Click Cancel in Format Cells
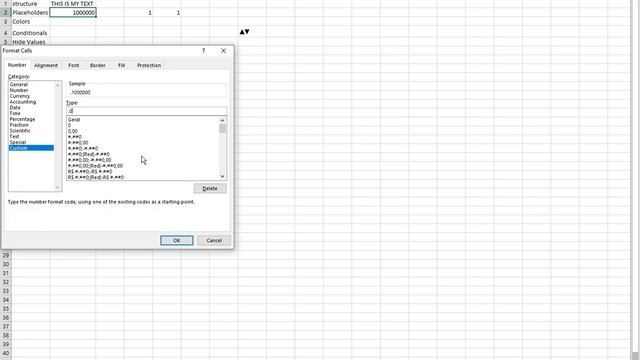 [x=214, y=240]
